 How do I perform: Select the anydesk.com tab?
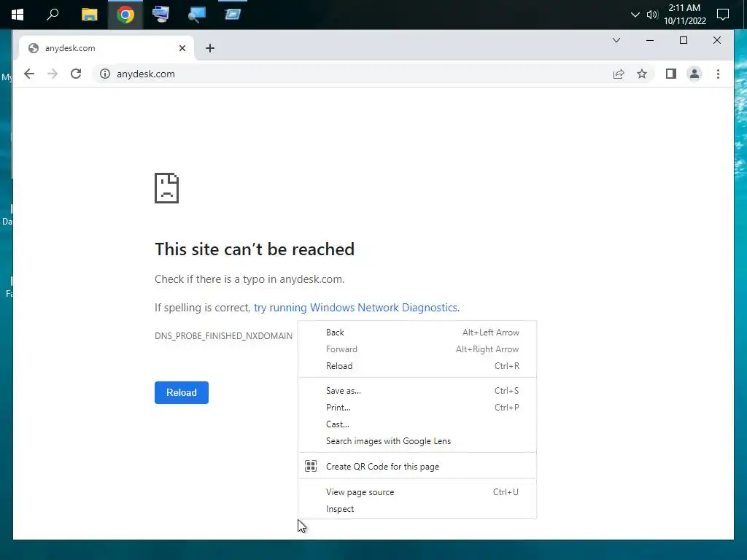click(x=107, y=48)
